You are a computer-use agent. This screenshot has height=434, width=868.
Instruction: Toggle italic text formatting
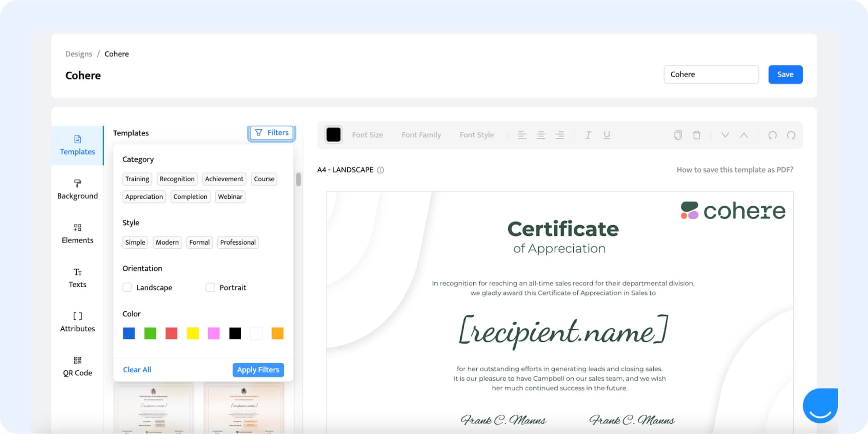(588, 135)
